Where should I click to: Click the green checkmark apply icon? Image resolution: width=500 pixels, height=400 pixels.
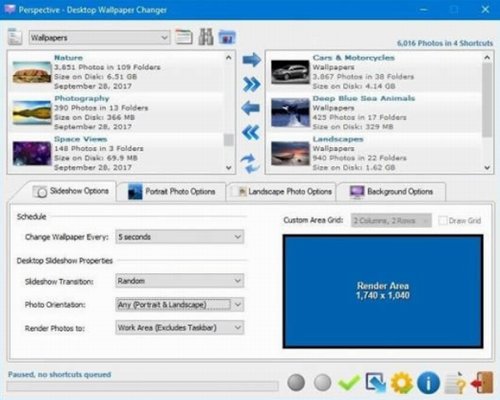pos(349,383)
